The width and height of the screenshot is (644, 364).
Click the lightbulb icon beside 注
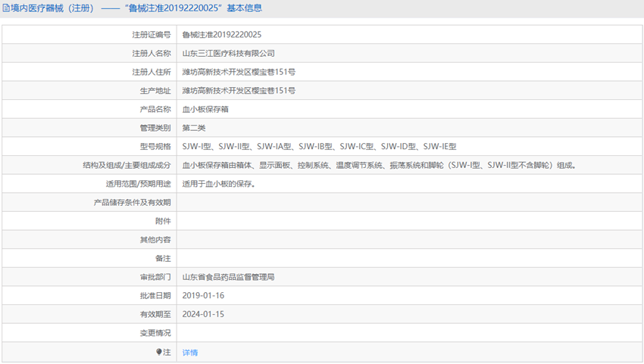[x=159, y=352]
